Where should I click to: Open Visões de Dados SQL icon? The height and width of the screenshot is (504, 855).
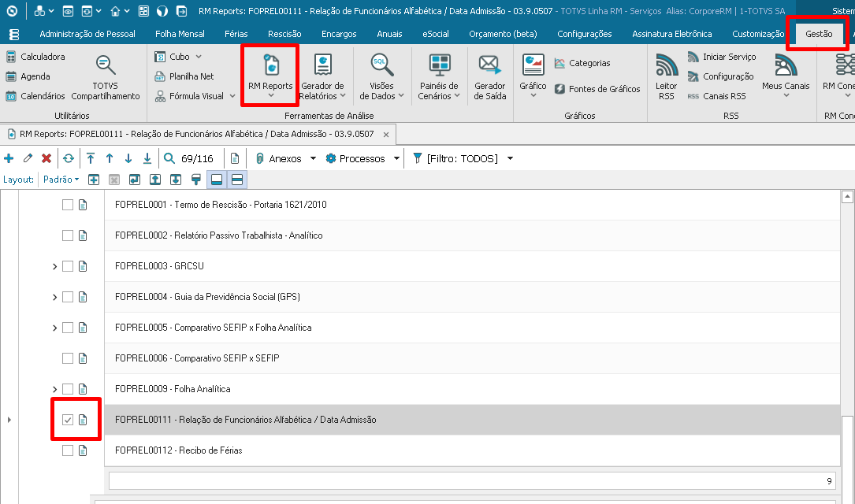(381, 65)
